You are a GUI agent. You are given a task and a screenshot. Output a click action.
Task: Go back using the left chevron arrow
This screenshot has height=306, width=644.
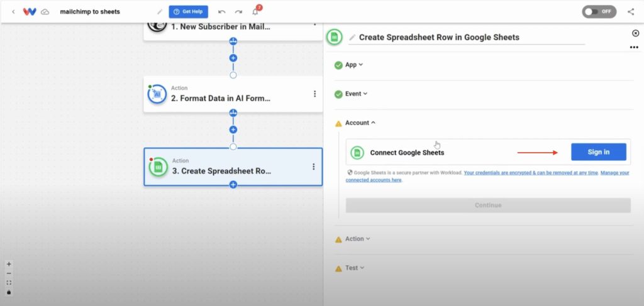13,12
